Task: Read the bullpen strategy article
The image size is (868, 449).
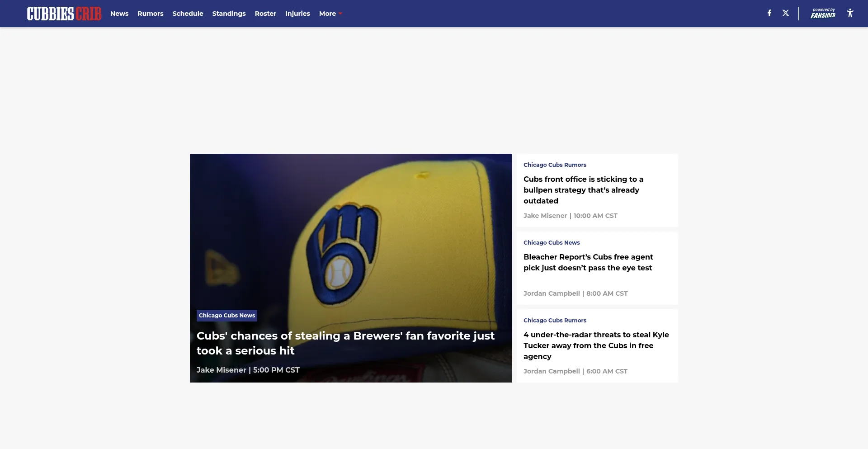Action: pos(583,190)
